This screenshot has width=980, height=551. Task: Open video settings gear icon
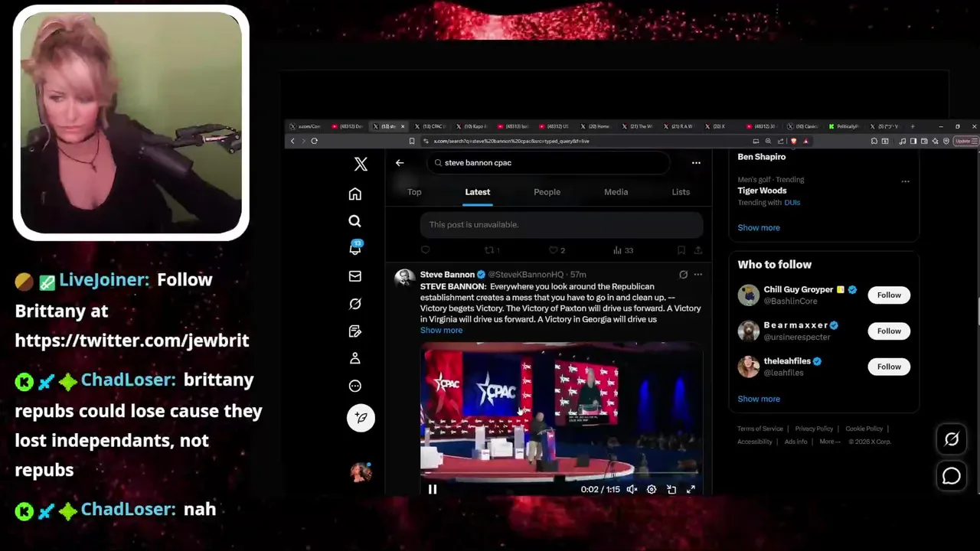(652, 490)
